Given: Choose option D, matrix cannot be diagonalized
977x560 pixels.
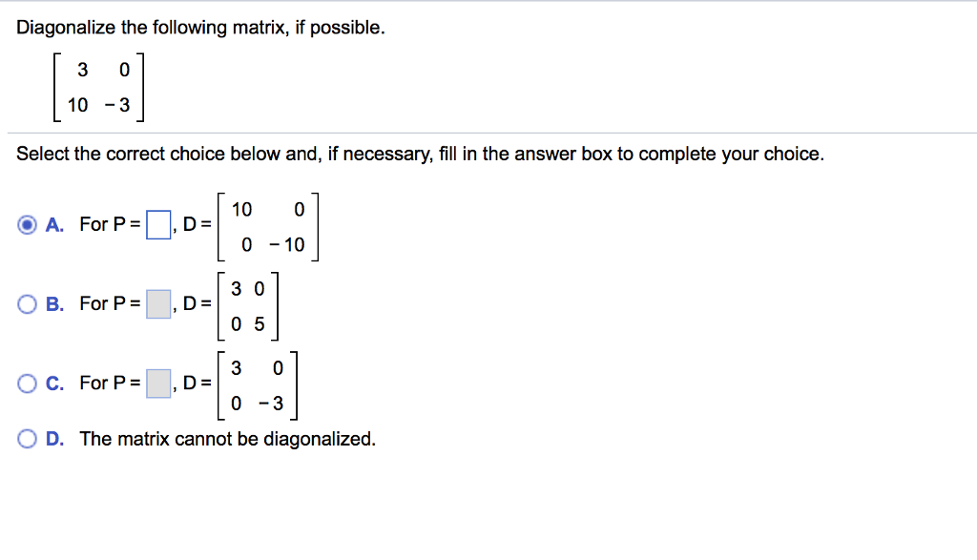Looking at the screenshot, I should tap(27, 438).
